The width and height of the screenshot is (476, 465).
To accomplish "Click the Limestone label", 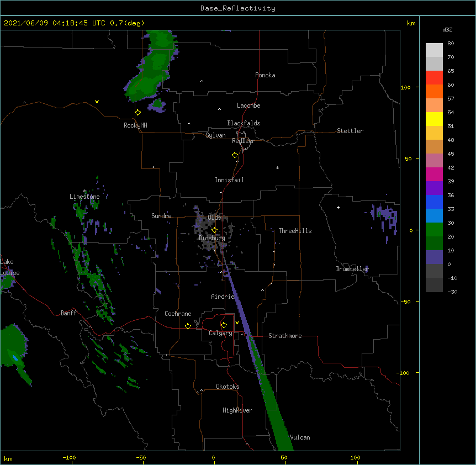I will click(x=84, y=197).
